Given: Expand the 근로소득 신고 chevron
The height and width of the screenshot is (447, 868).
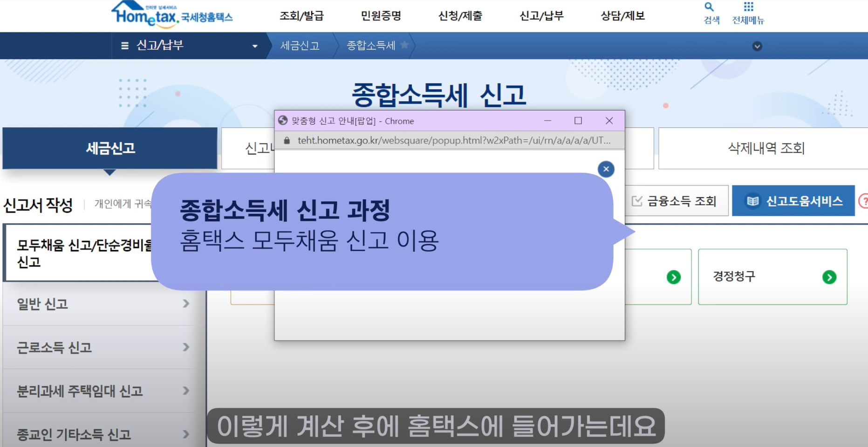Looking at the screenshot, I should tap(186, 347).
